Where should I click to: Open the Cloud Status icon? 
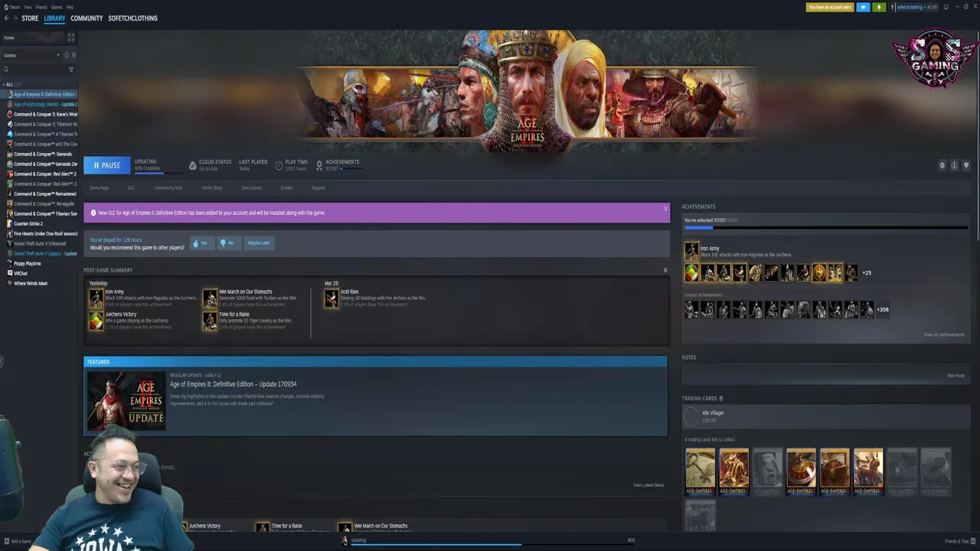193,165
